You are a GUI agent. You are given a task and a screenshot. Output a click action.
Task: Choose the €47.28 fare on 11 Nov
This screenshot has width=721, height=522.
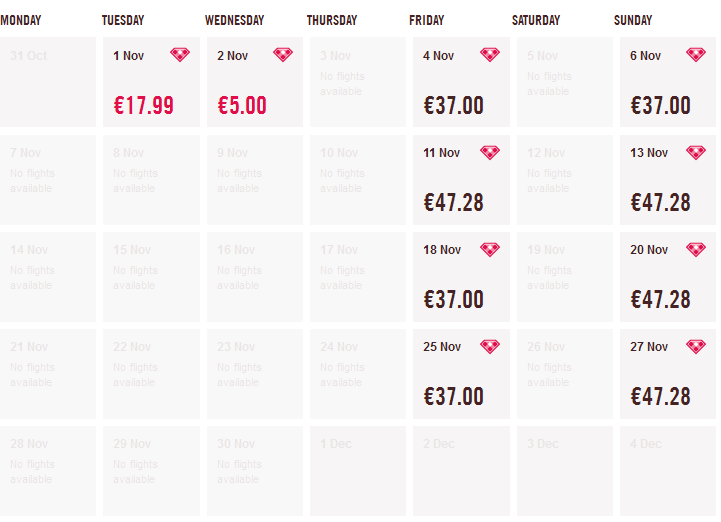click(x=454, y=202)
